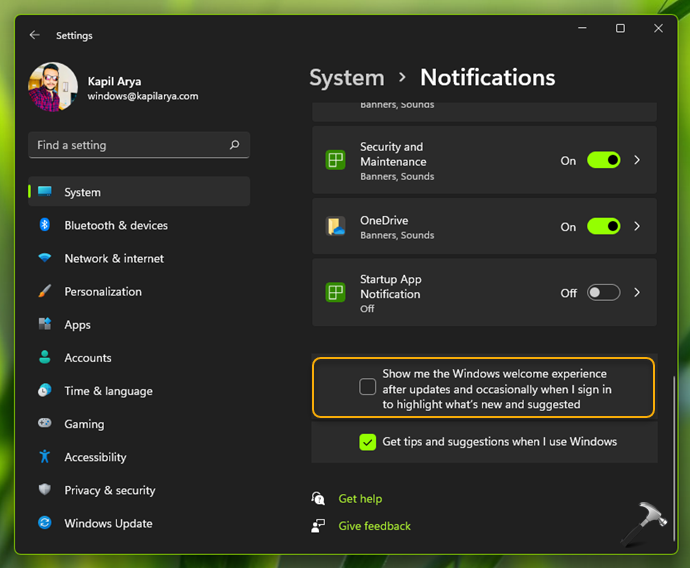
Task: Open Bluetooth & devices via its icon
Action: 45,225
